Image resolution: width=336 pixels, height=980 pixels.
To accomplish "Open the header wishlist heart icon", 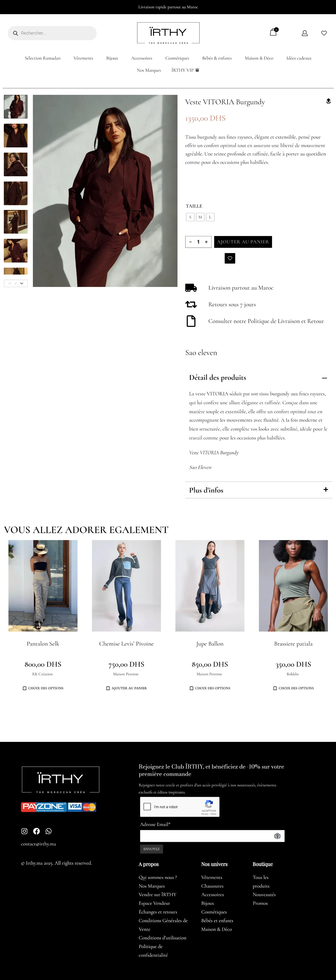I will 324,33.
